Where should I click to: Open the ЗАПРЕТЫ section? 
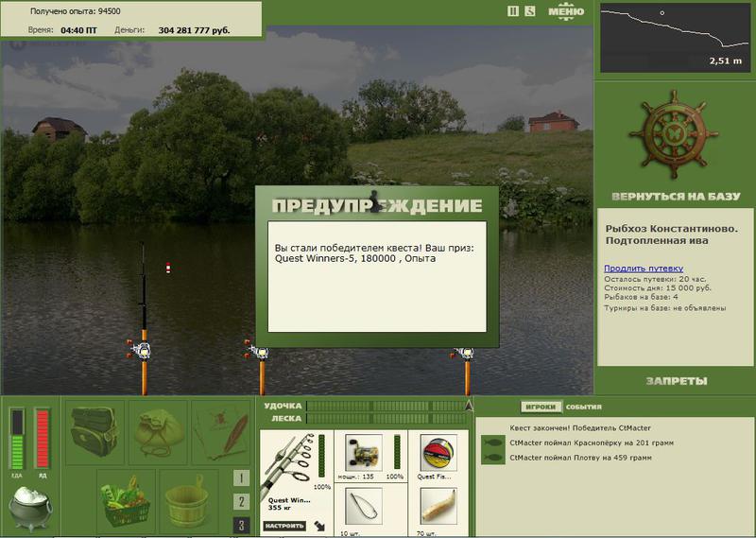[677, 381]
